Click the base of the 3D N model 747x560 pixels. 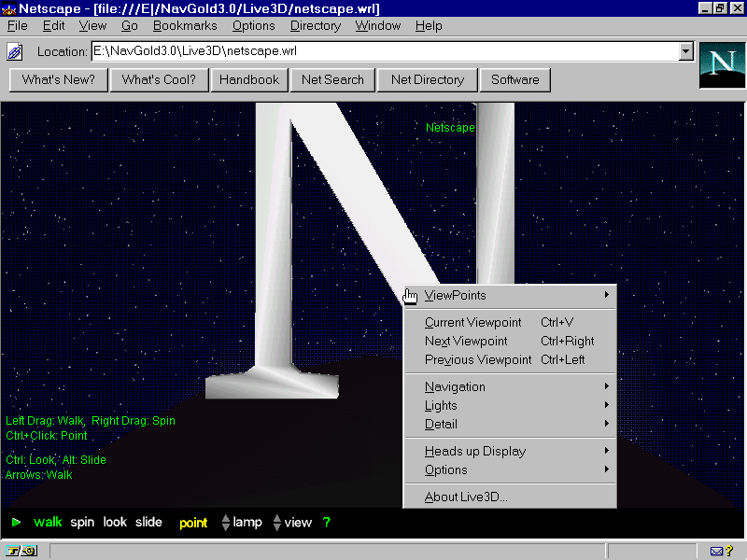(x=272, y=383)
